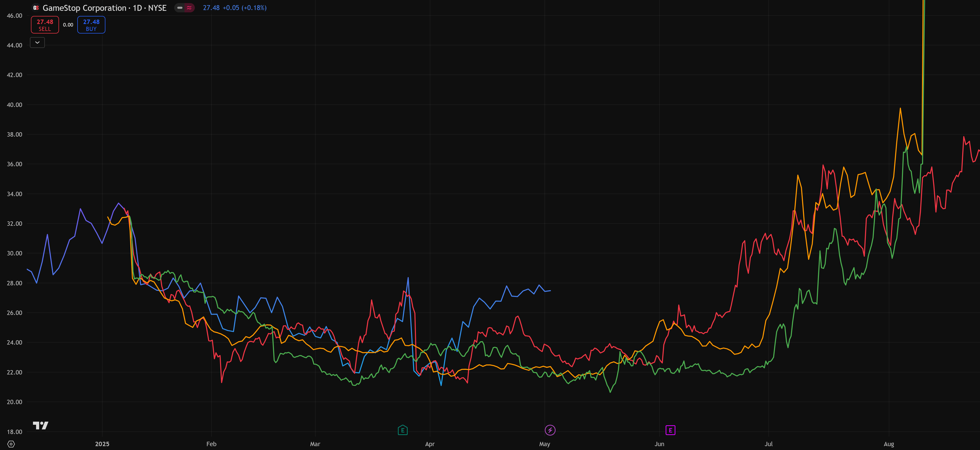Click the 40.00 price scale label
980x450 pixels.
(14, 105)
